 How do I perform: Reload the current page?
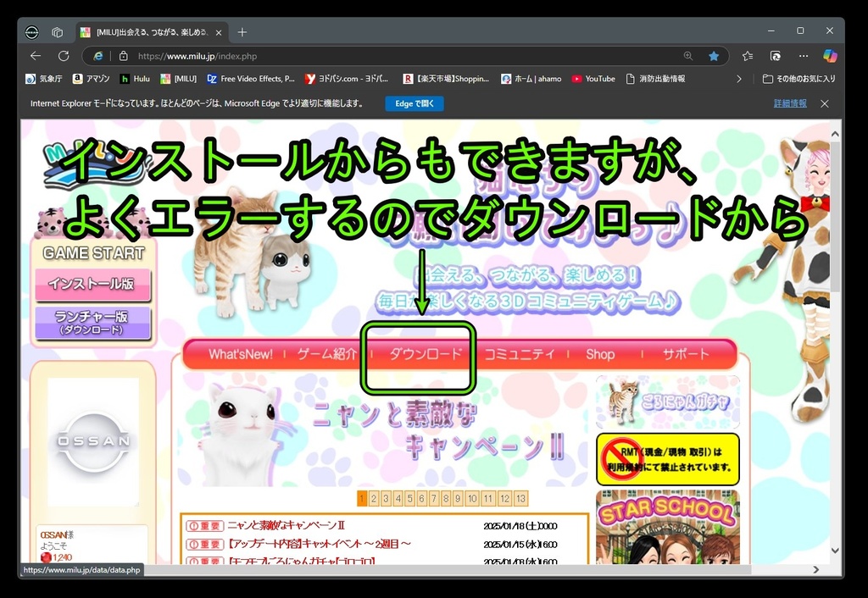(64, 56)
